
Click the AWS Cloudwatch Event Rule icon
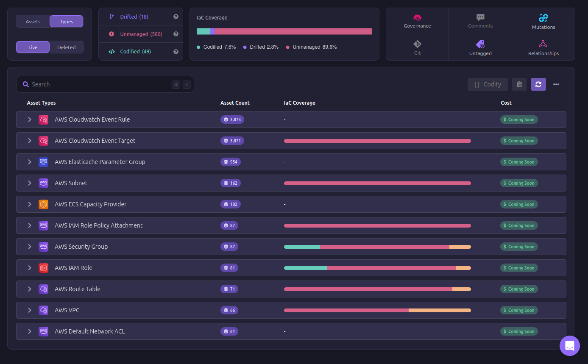click(x=43, y=119)
